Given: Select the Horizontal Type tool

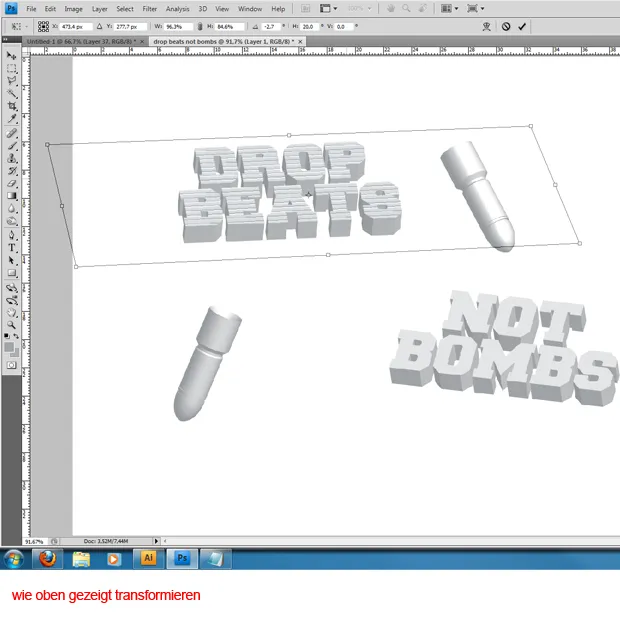Looking at the screenshot, I should [12, 247].
